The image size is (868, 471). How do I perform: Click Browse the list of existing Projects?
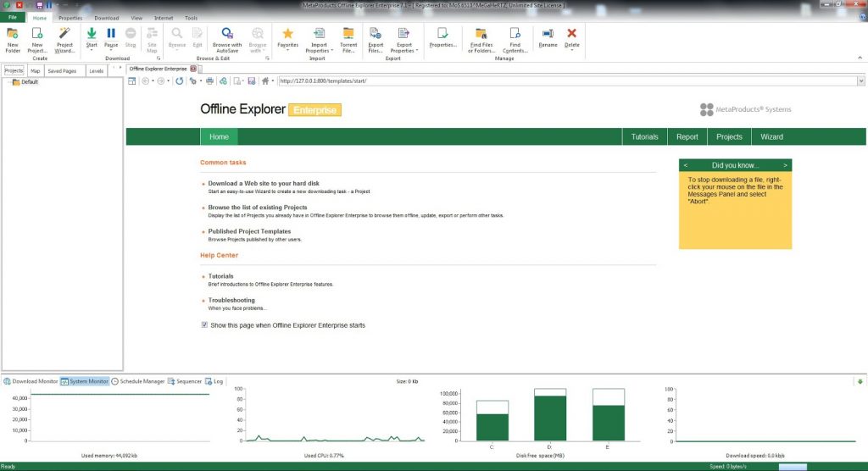click(258, 207)
